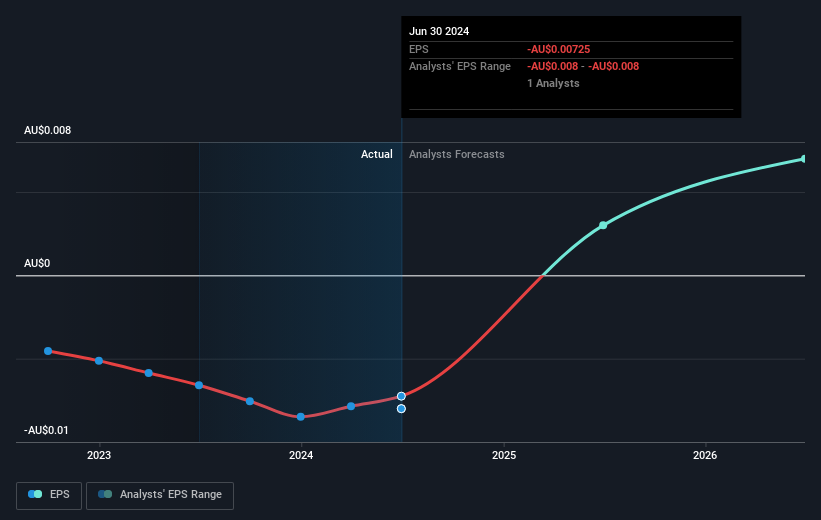Select the EPS point at the shaded region's left edge

[199, 385]
